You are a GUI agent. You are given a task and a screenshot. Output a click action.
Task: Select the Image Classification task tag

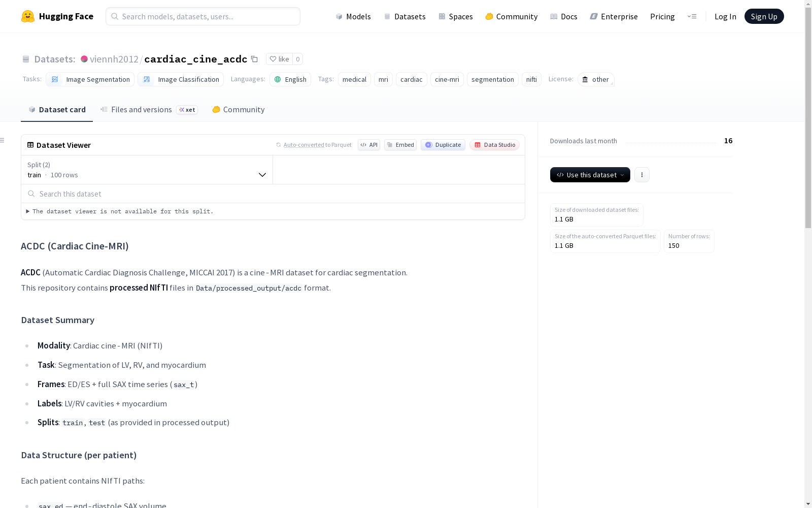[181, 79]
